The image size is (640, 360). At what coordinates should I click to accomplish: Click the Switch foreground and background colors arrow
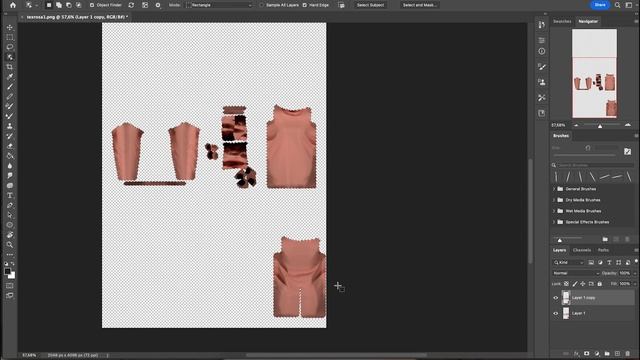[x=13, y=264]
